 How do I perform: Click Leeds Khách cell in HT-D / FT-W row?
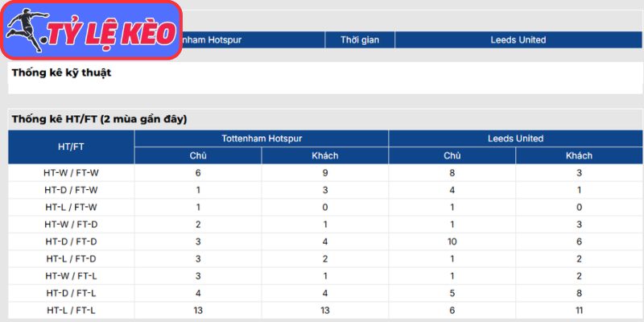click(x=579, y=190)
